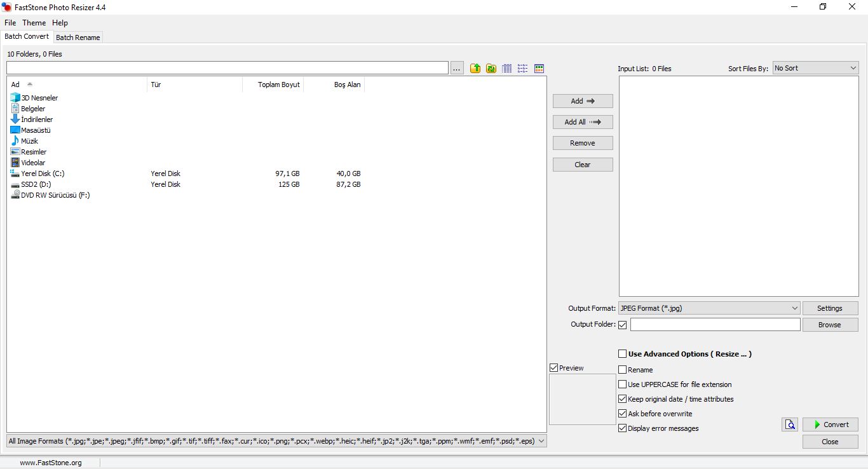The height and width of the screenshot is (469, 868).
Task: Open the File menu
Action: (10, 23)
